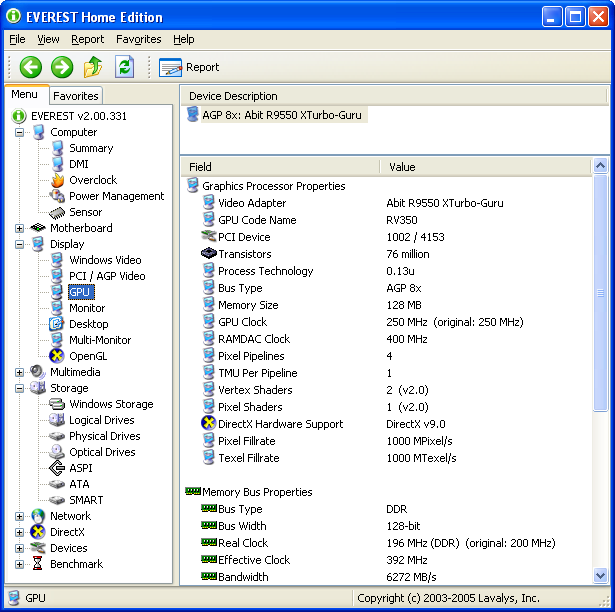
Task: Select the ATA tree entry
Action: [x=79, y=484]
